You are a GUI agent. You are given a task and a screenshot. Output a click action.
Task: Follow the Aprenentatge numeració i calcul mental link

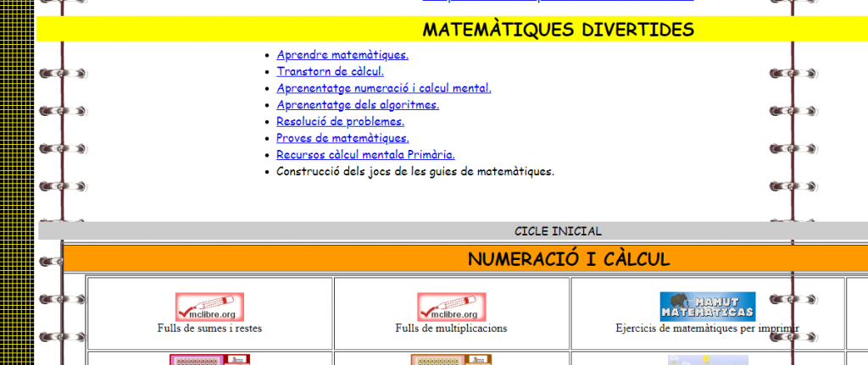tap(383, 88)
